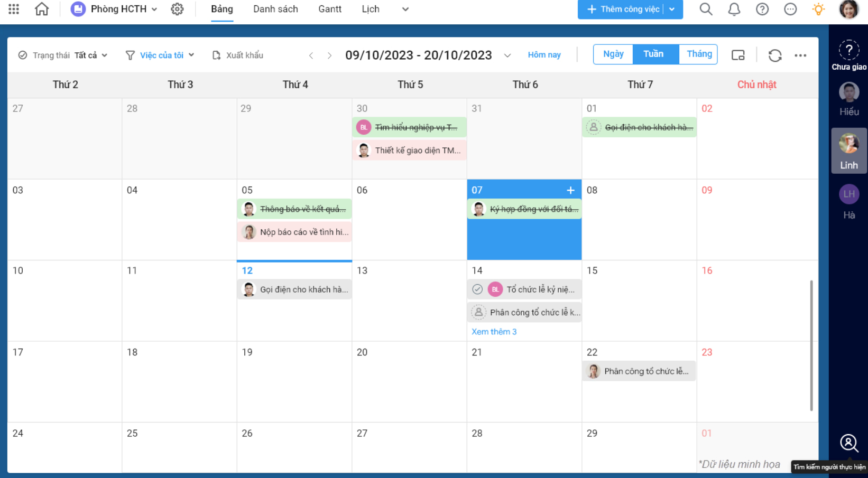The width and height of the screenshot is (868, 478).
Task: Search for an assignee icon
Action: tap(849, 443)
